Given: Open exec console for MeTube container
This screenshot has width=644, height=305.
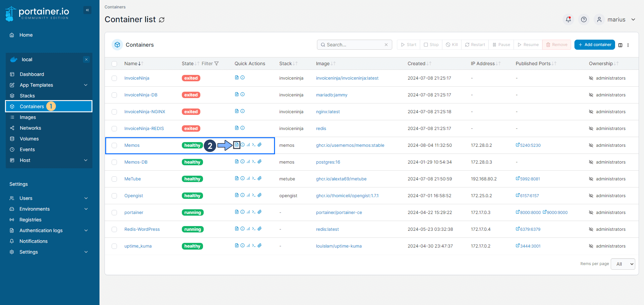Looking at the screenshot, I should (254, 178).
